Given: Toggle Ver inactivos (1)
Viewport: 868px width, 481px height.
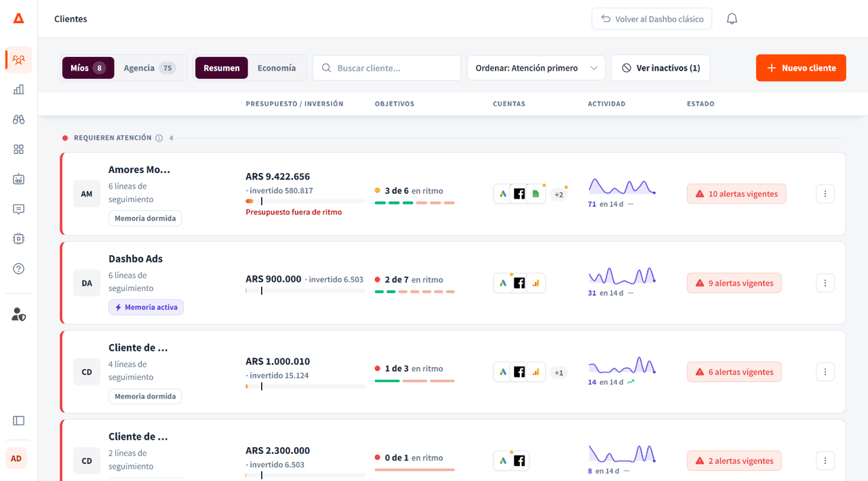Looking at the screenshot, I should tap(660, 68).
